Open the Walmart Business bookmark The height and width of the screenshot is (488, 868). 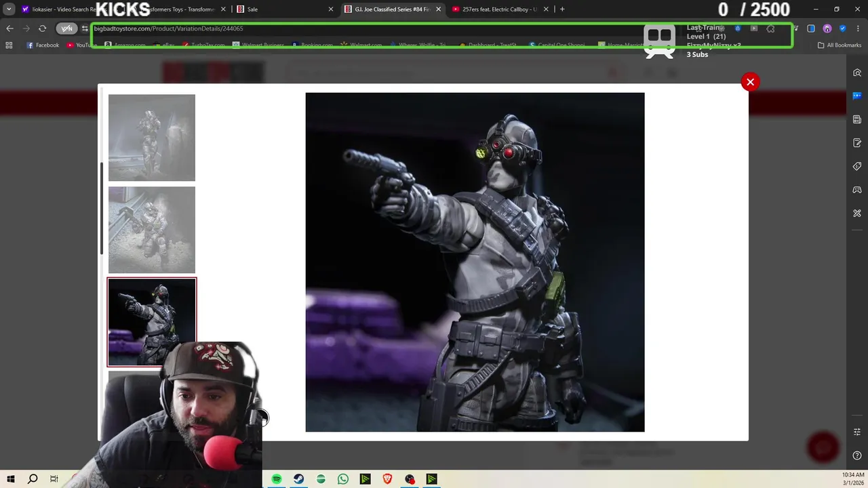point(260,45)
